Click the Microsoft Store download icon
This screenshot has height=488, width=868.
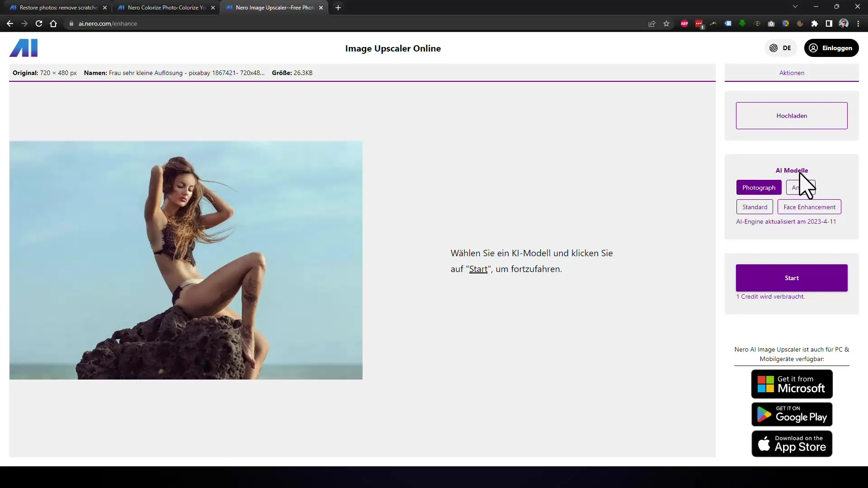tap(792, 385)
